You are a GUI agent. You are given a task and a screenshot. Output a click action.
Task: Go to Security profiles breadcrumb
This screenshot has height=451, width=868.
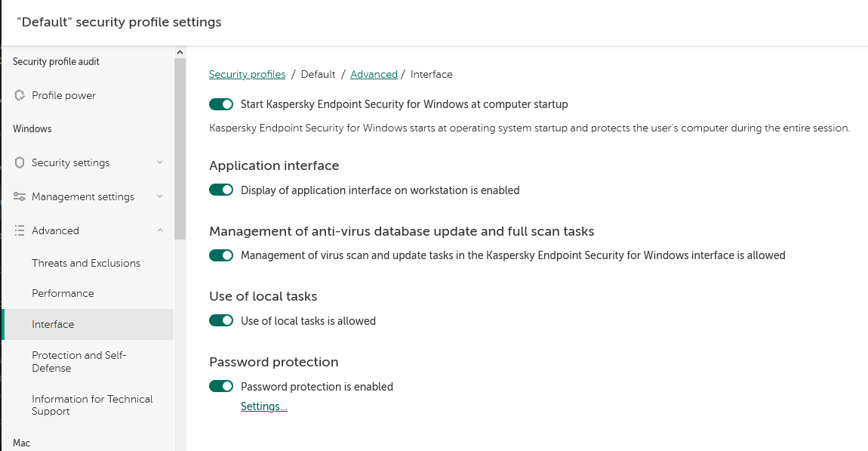(x=247, y=74)
